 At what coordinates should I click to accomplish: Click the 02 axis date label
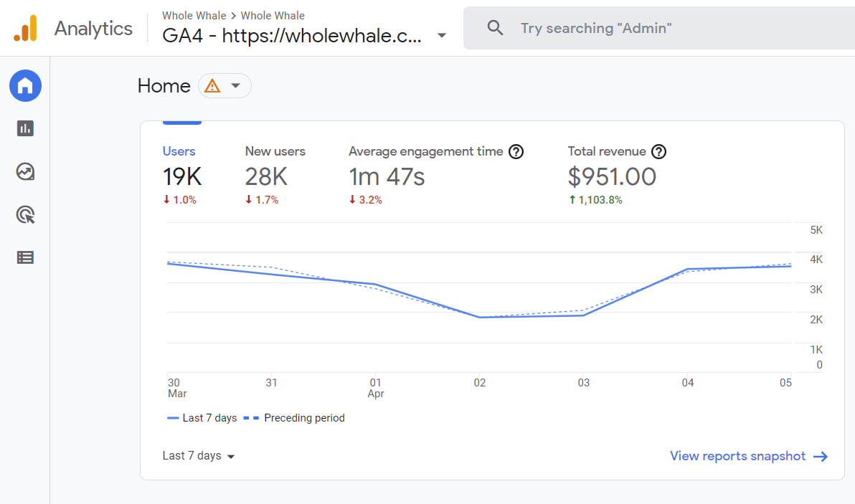479,383
